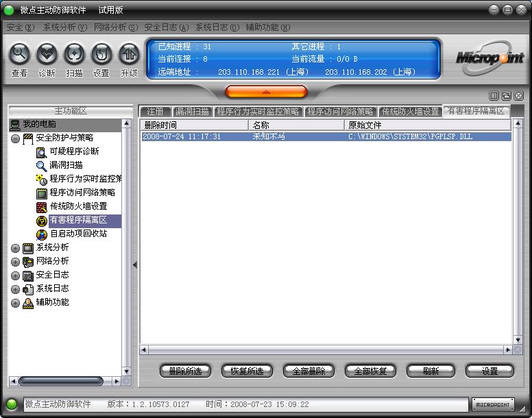Collapse the 安全防护与策略 tree node

(x=15, y=138)
